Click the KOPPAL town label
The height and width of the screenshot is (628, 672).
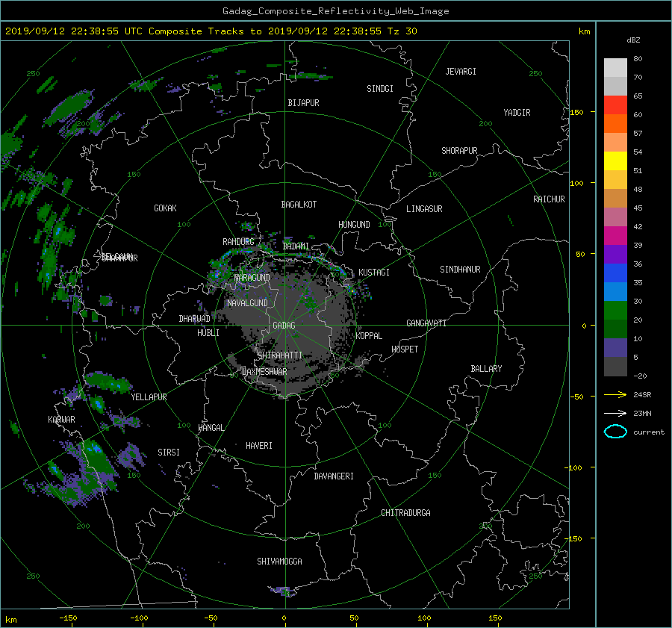tap(369, 335)
